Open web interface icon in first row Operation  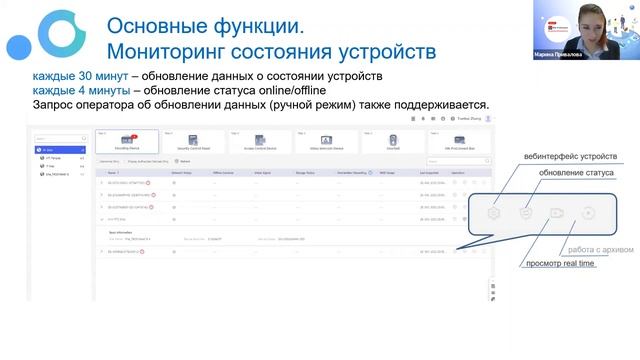(455, 183)
